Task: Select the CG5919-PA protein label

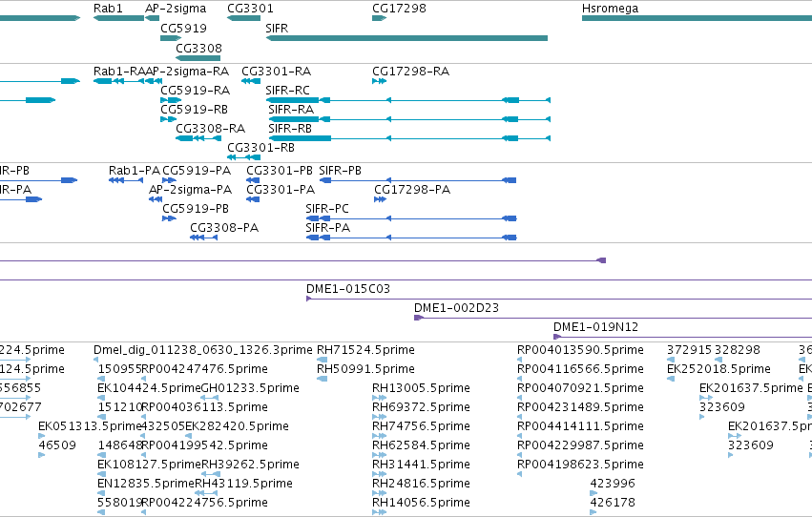Action: pyautogui.click(x=197, y=171)
